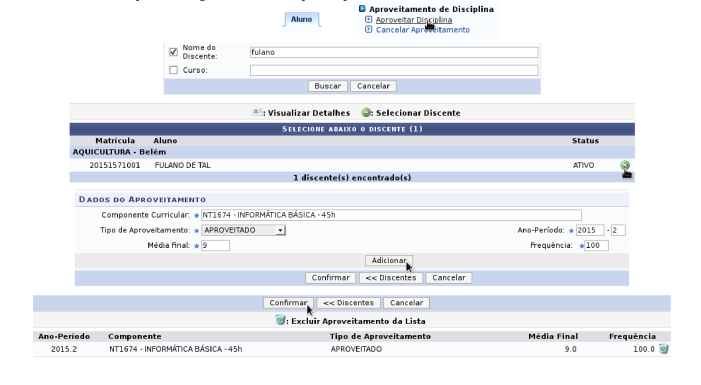Click the lower Confirmar button above the list

click(288, 303)
